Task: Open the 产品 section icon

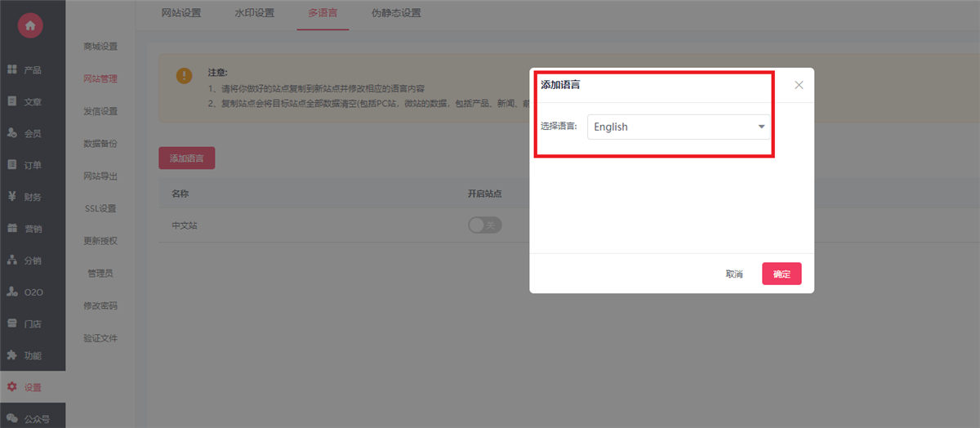Action: 12,70
